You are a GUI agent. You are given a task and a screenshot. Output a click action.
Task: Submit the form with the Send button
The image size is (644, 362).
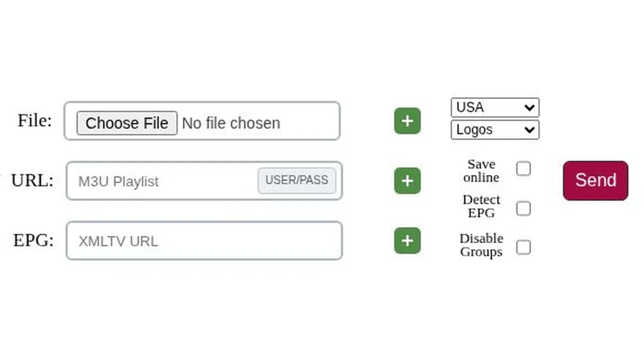tap(596, 180)
